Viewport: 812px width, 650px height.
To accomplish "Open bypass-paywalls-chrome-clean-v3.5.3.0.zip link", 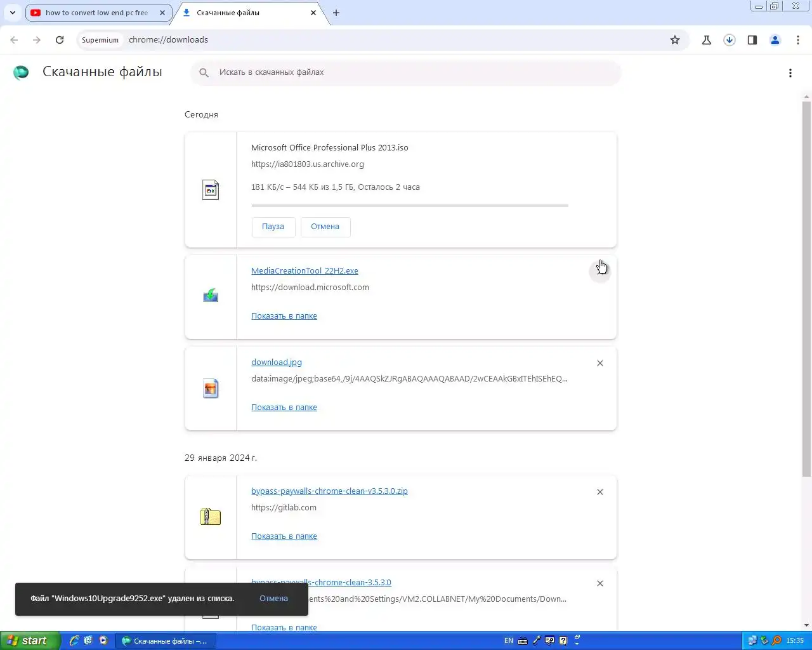I will point(329,491).
